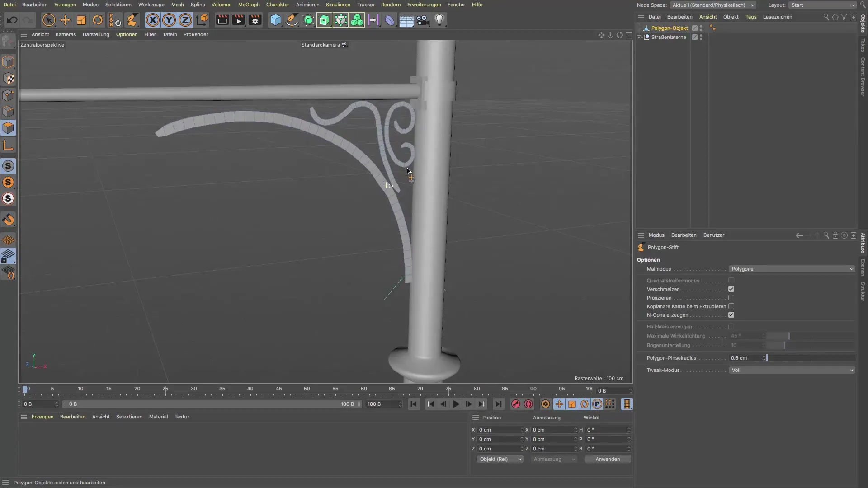Adjust Polygon-Pinselradius slider
The width and height of the screenshot is (868, 488).
pyautogui.click(x=811, y=358)
